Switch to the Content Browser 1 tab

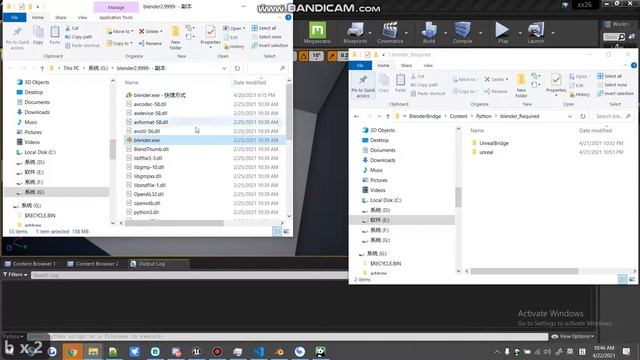point(29,264)
